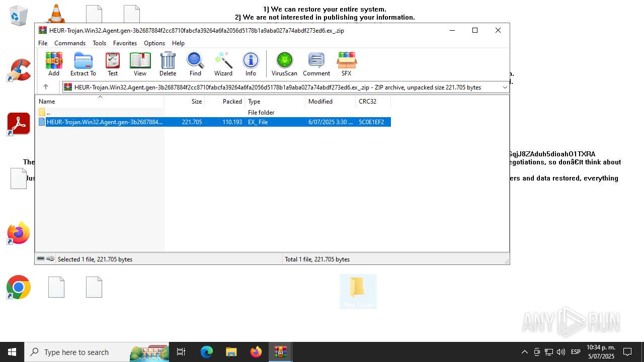Click the Add toolbar icon in WinRAR
The image size is (644, 362).
tap(54, 64)
